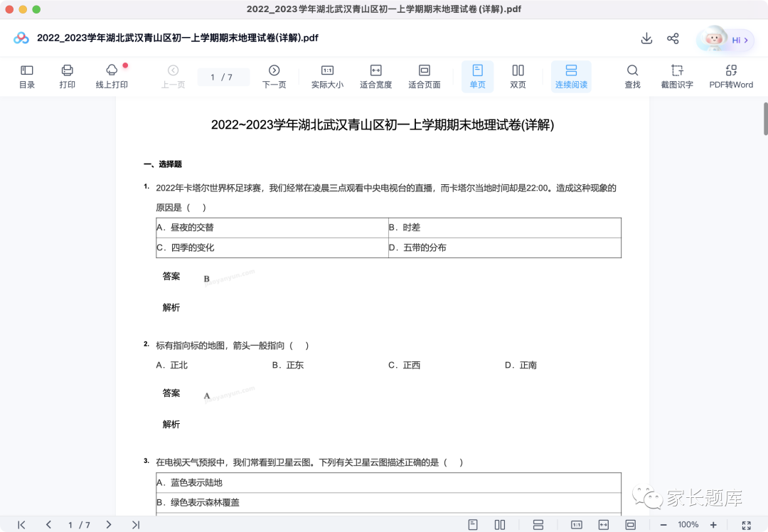The width and height of the screenshot is (768, 532).
Task: Open the 目录 table of contents panel
Action: [27, 77]
